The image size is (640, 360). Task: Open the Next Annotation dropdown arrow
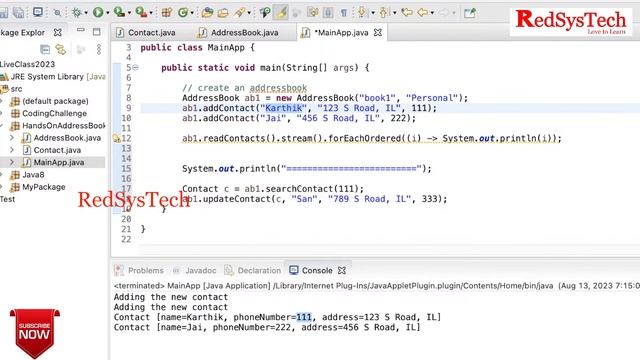tap(373, 13)
